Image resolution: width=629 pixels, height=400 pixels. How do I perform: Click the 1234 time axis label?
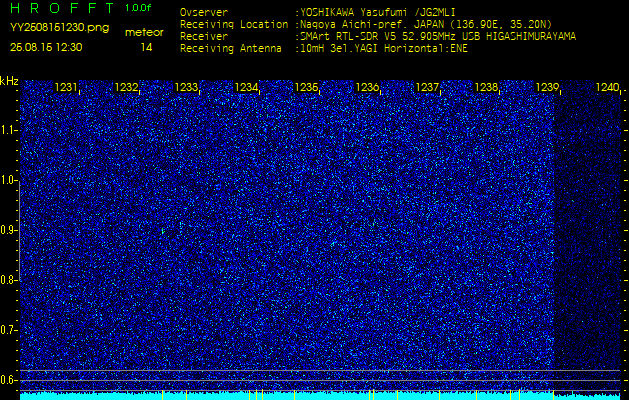(246, 87)
